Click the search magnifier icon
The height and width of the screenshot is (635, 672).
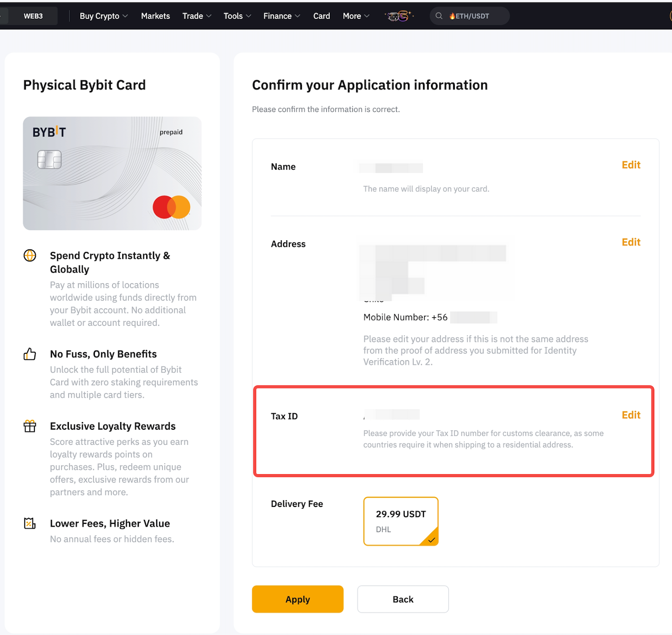(x=439, y=16)
